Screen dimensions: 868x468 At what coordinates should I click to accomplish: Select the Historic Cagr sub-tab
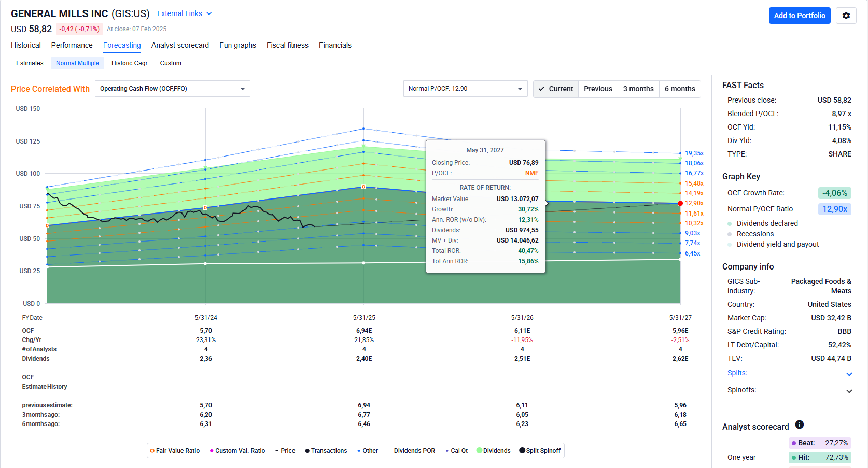(x=129, y=63)
